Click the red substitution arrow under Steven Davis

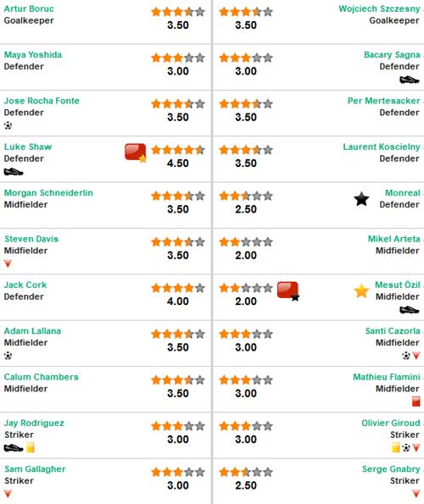[x=8, y=263]
